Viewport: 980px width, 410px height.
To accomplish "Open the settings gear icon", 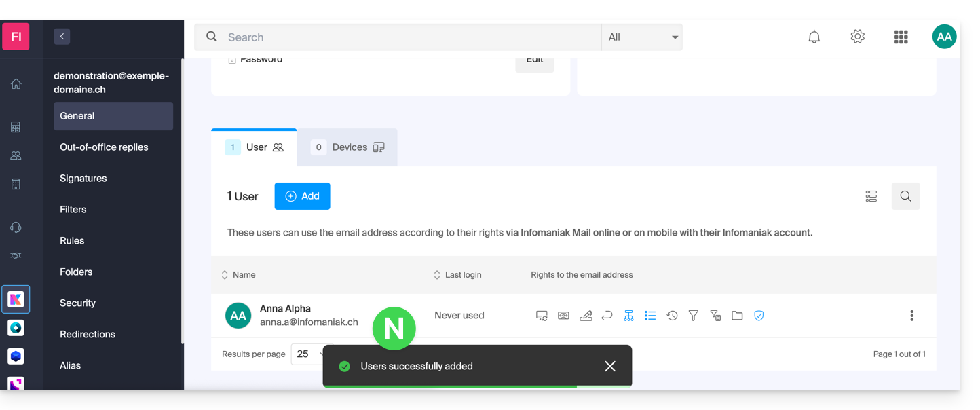I will point(857,37).
